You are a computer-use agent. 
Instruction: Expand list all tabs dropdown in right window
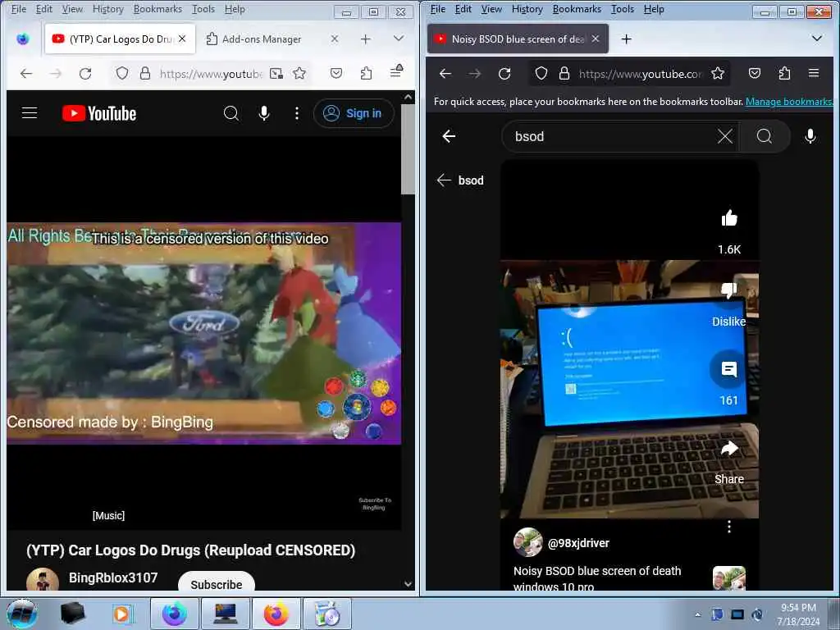817,39
